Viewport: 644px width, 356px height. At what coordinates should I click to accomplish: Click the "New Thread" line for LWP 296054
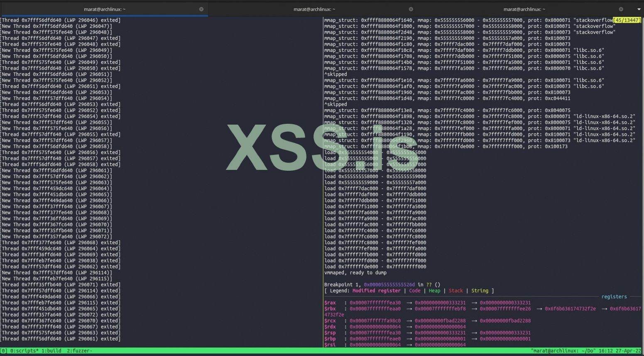56,98
